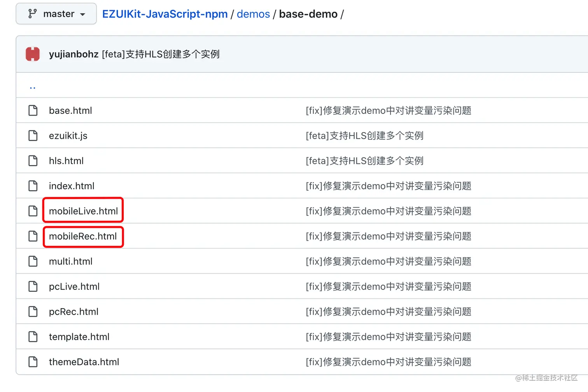The height and width of the screenshot is (392, 588).
Task: Click the file icon beside ezuikit.js
Action: tap(33, 136)
